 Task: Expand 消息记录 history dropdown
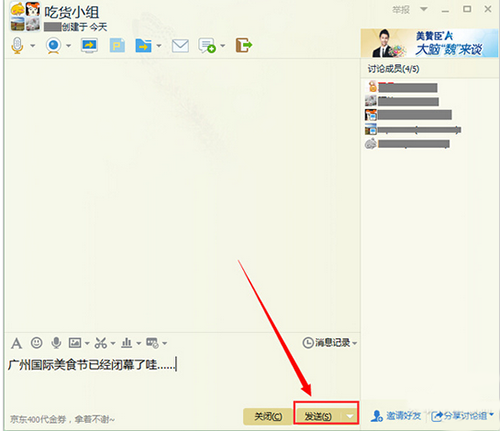[355, 343]
